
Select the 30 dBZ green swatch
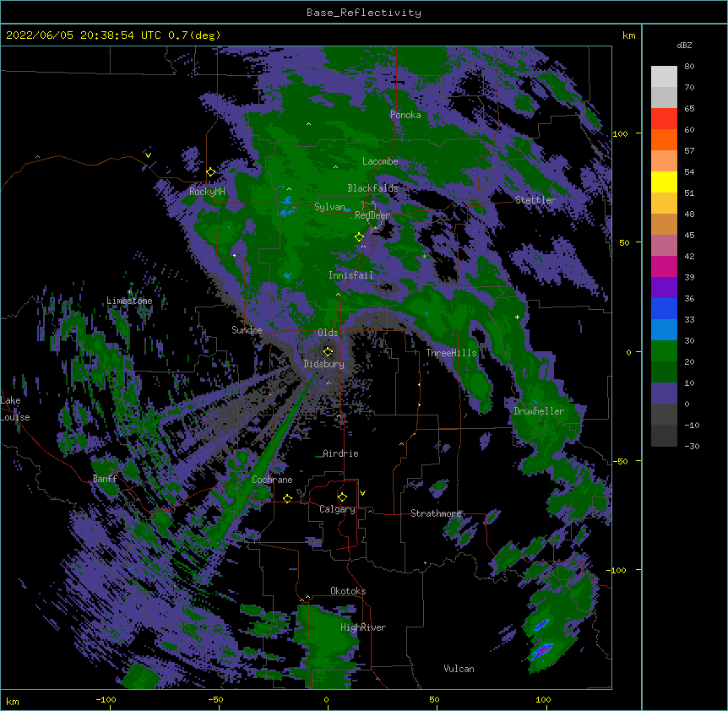click(664, 351)
